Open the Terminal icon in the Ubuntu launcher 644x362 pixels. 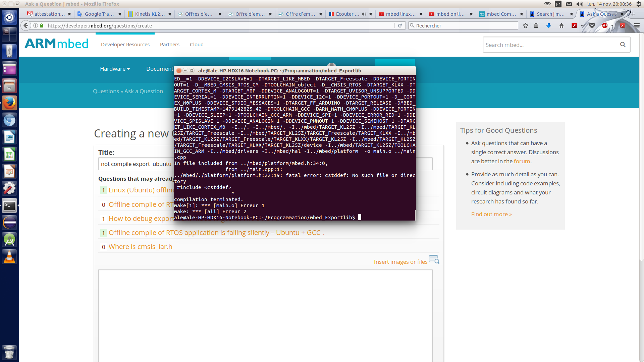(x=9, y=205)
